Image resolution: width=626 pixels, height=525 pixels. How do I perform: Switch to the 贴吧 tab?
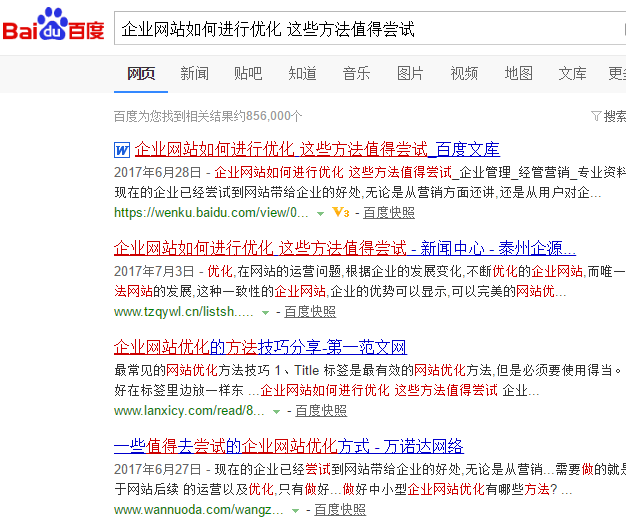[x=248, y=73]
